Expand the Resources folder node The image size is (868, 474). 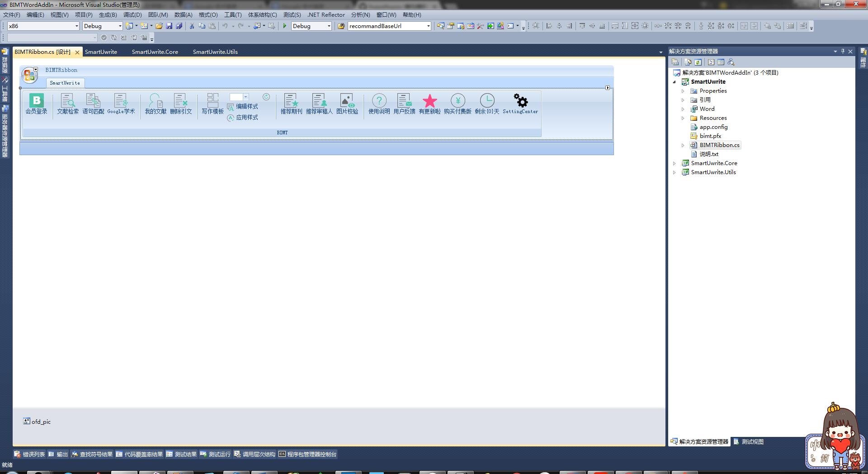pyautogui.click(x=683, y=118)
